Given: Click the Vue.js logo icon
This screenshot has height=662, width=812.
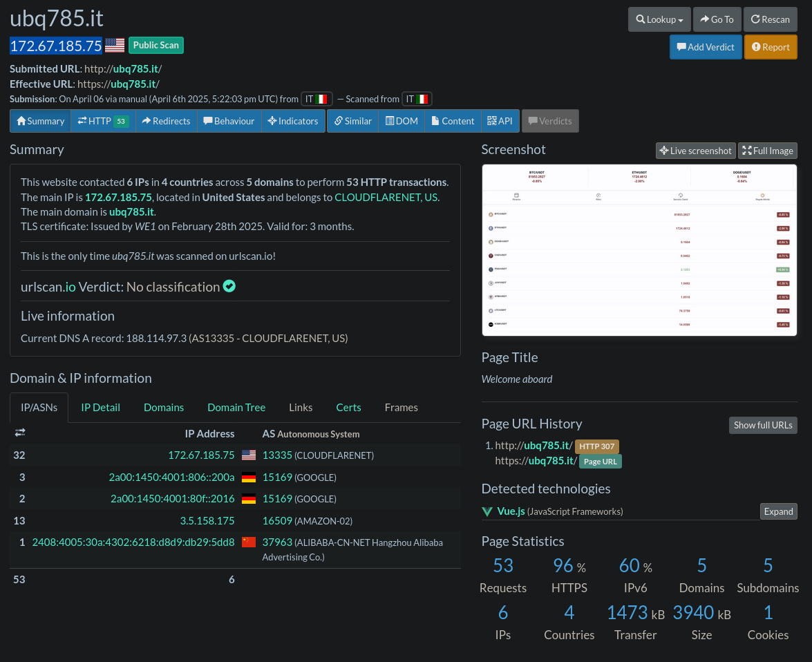Looking at the screenshot, I should point(487,511).
